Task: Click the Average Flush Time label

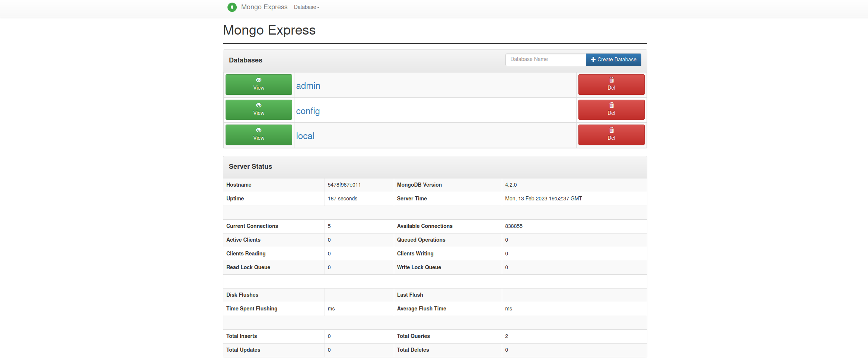Action: [421, 309]
